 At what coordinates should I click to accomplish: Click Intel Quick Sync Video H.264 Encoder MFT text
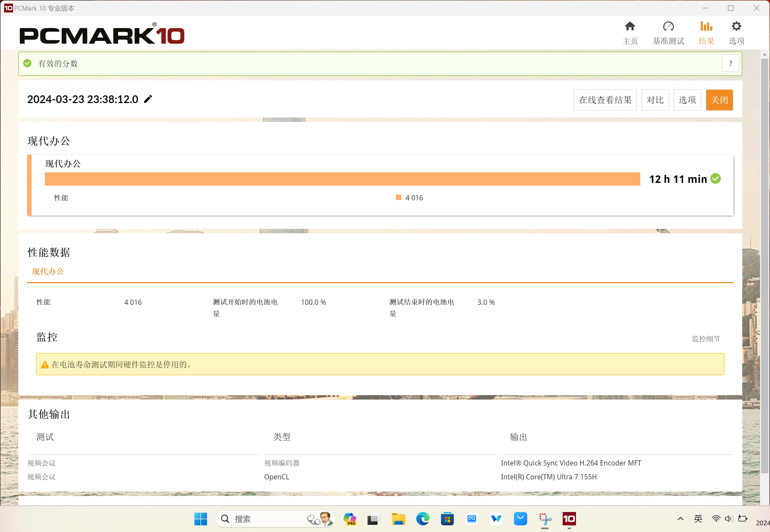(x=571, y=463)
